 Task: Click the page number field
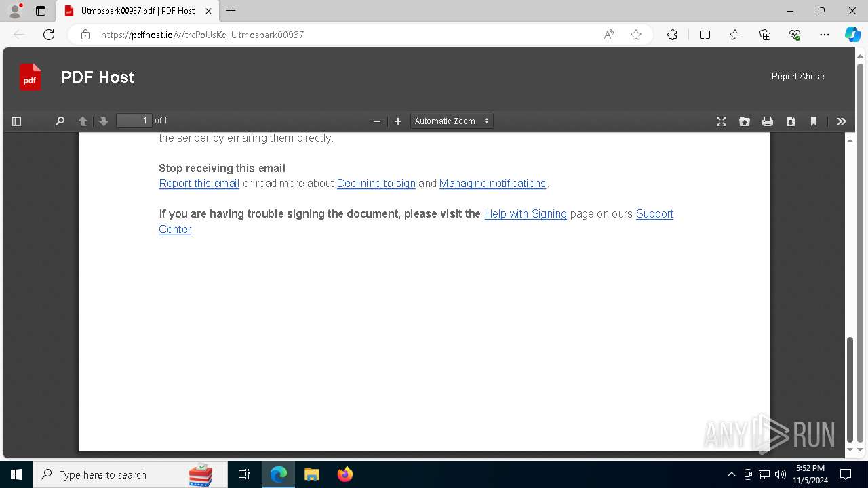click(134, 121)
